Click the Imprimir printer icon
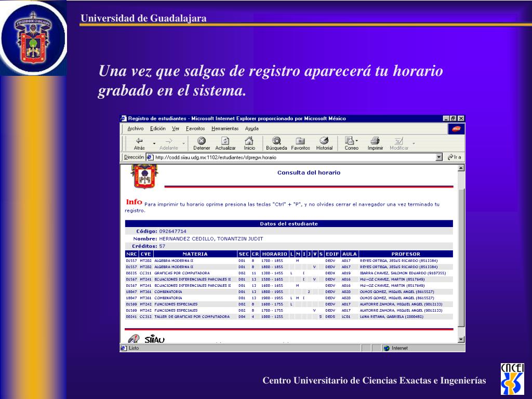532x399 pixels. point(375,141)
